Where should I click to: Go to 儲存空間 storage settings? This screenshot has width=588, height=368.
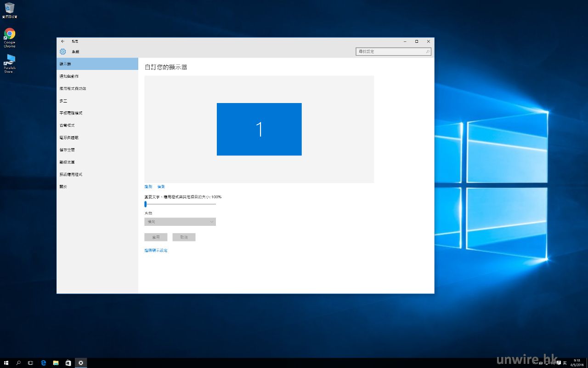click(67, 150)
